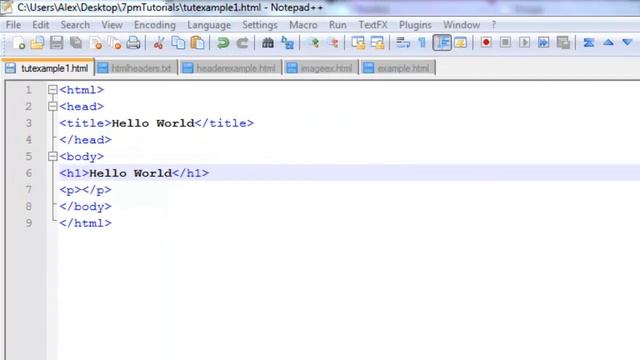Image resolution: width=640 pixels, height=360 pixels.
Task: Collapse the body fold marker on line 5
Action: tap(53, 156)
